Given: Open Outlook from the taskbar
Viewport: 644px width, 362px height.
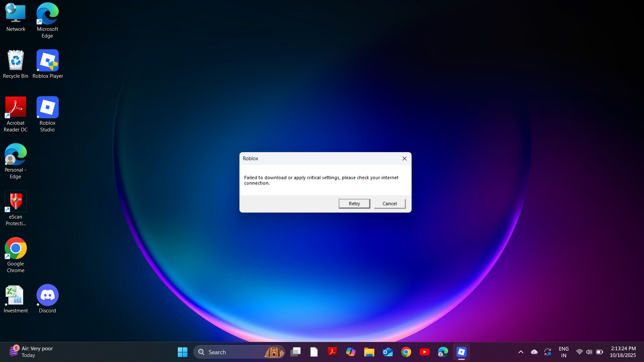Looking at the screenshot, I should (387, 352).
